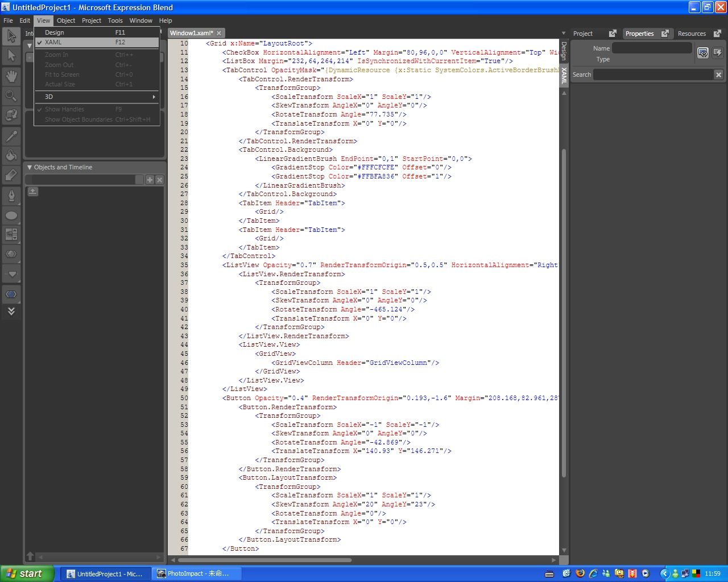Pop out the Properties panel

tap(665, 34)
